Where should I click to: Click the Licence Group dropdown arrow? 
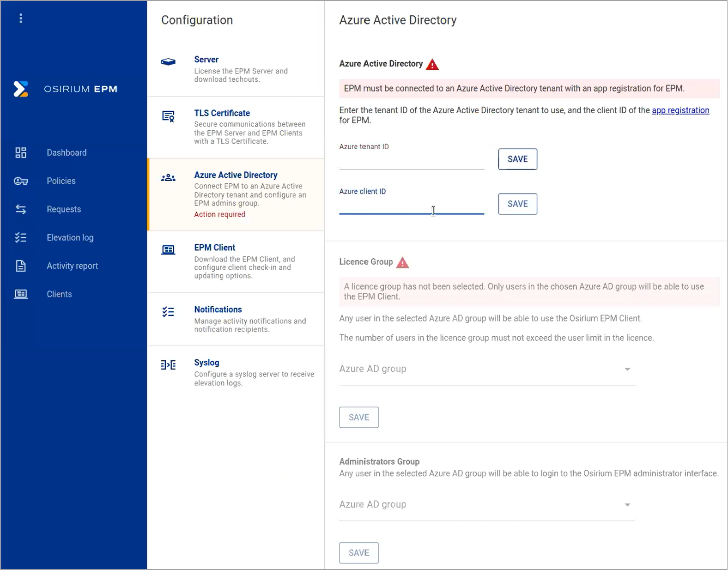pos(627,369)
